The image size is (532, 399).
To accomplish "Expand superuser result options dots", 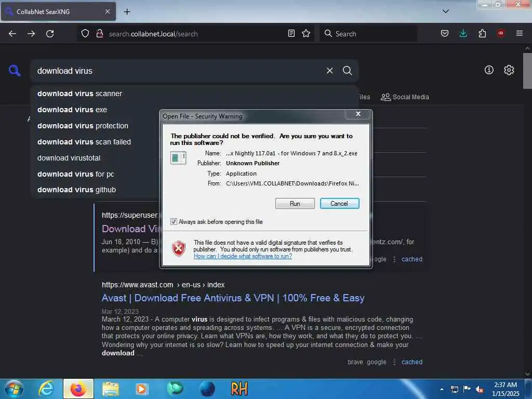I will (394, 259).
